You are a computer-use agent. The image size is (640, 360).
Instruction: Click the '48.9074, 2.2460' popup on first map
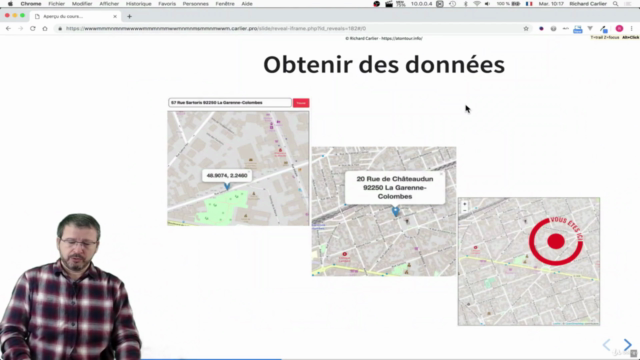227,176
